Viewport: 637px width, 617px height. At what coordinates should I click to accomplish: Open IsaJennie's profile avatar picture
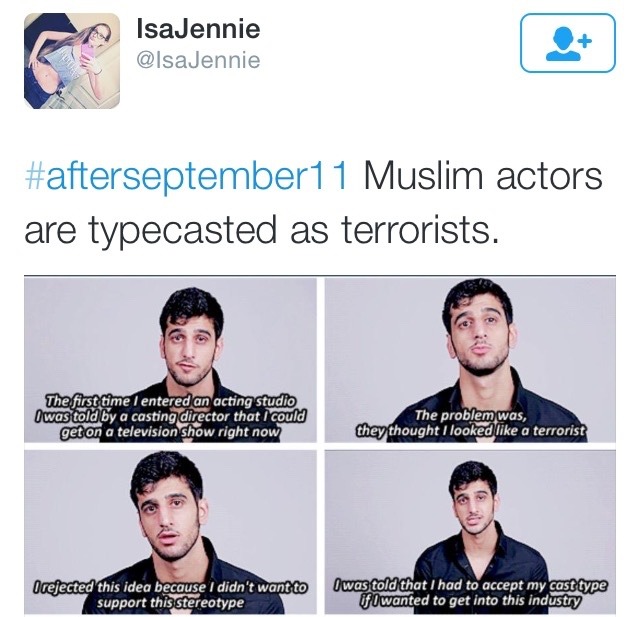tap(72, 61)
